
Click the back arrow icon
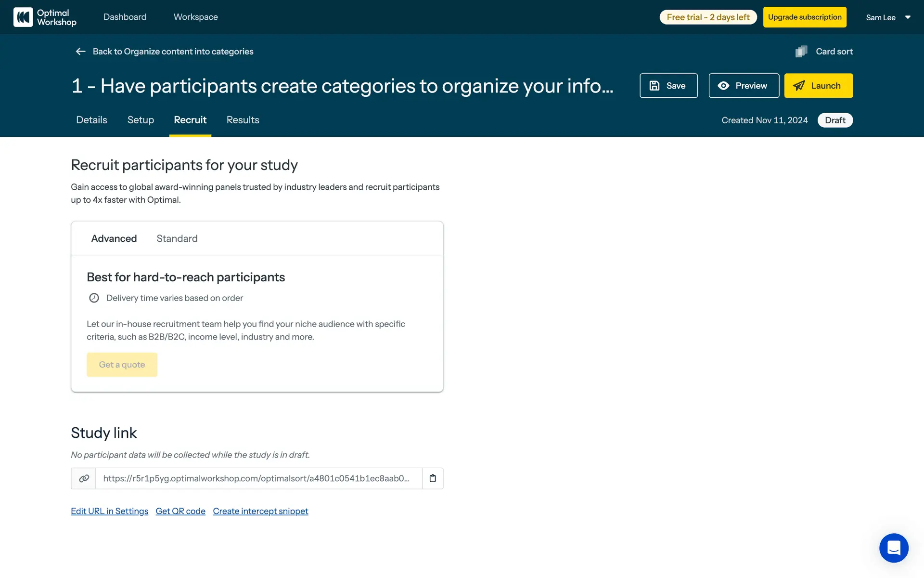80,52
